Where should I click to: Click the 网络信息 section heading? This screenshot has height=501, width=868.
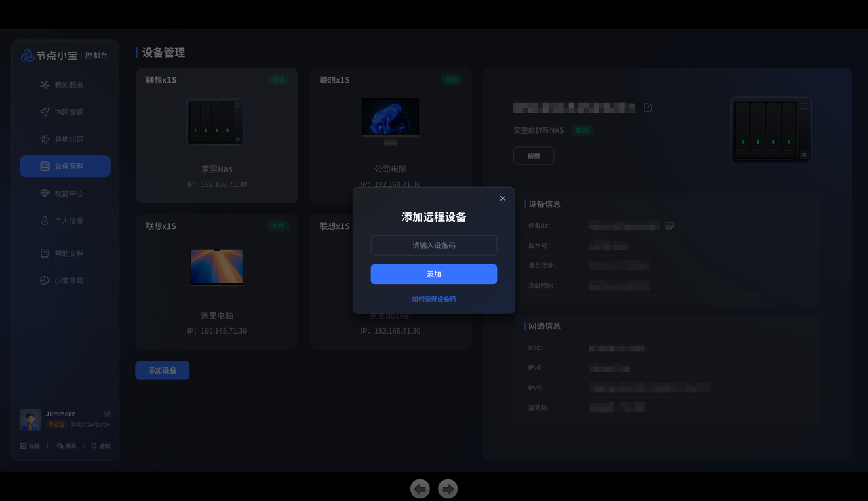click(x=545, y=326)
